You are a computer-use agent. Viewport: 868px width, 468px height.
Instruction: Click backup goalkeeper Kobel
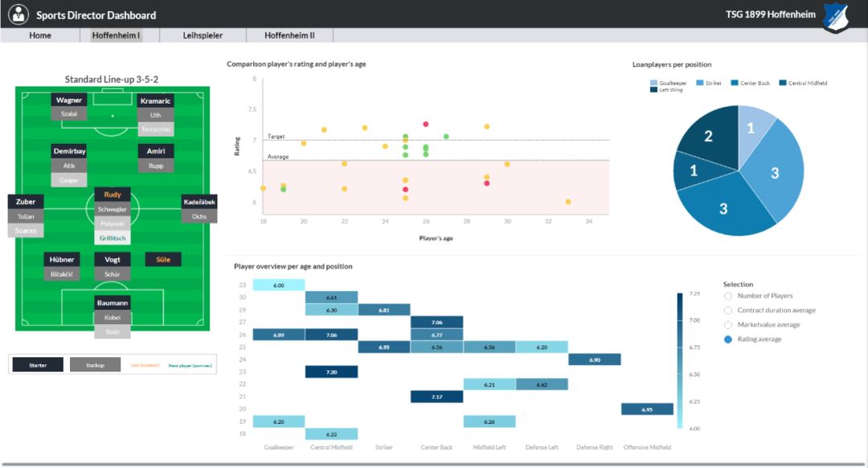click(113, 318)
